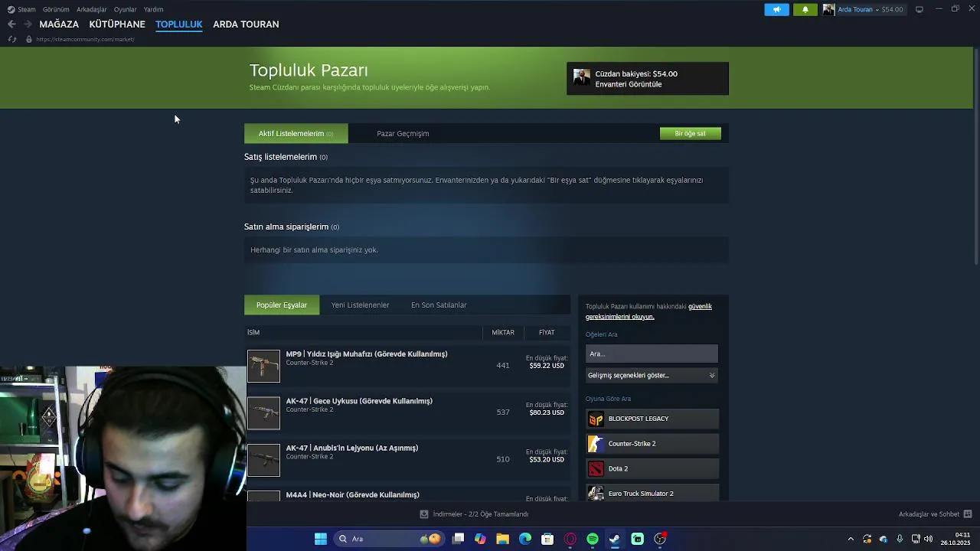Screen dimensions: 980x551
Task: Open the TOPLULUK section
Action: [x=178, y=24]
